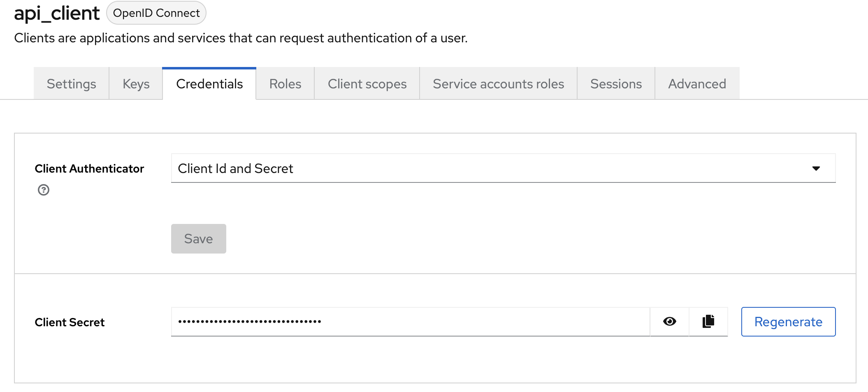This screenshot has height=392, width=868.
Task: Switch to the Sessions tab
Action: pyautogui.click(x=616, y=84)
